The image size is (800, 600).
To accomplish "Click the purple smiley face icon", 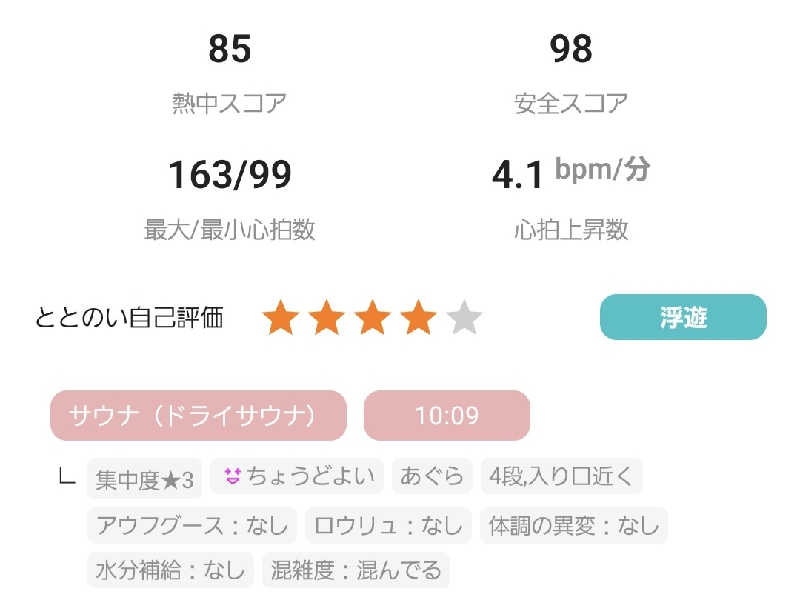I will [232, 476].
